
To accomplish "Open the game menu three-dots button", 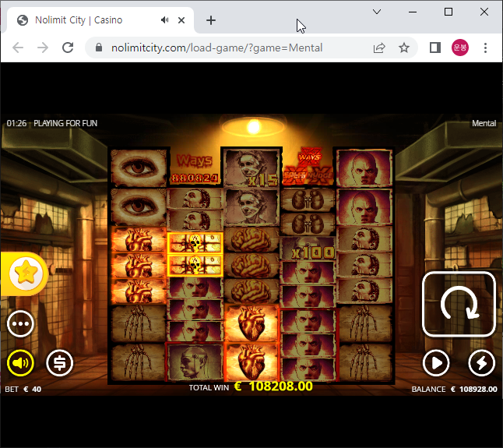I will 20,324.
